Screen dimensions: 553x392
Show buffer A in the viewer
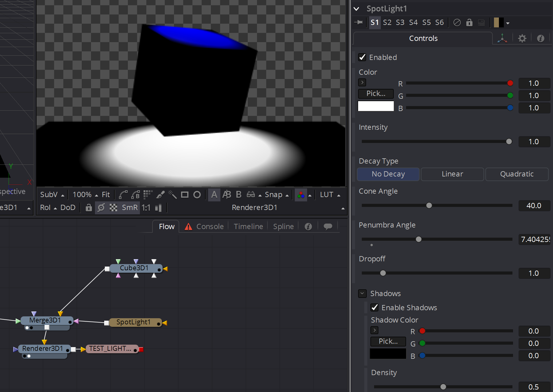pos(214,195)
